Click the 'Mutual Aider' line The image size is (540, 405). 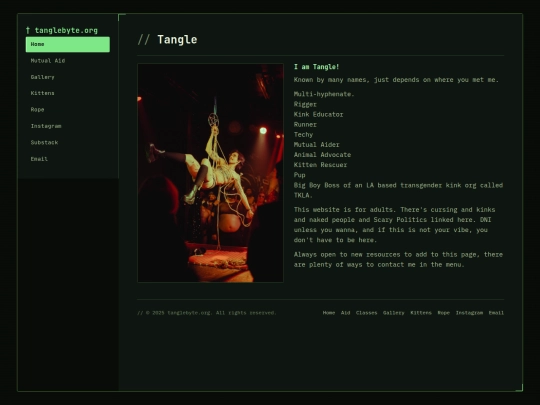(x=316, y=145)
